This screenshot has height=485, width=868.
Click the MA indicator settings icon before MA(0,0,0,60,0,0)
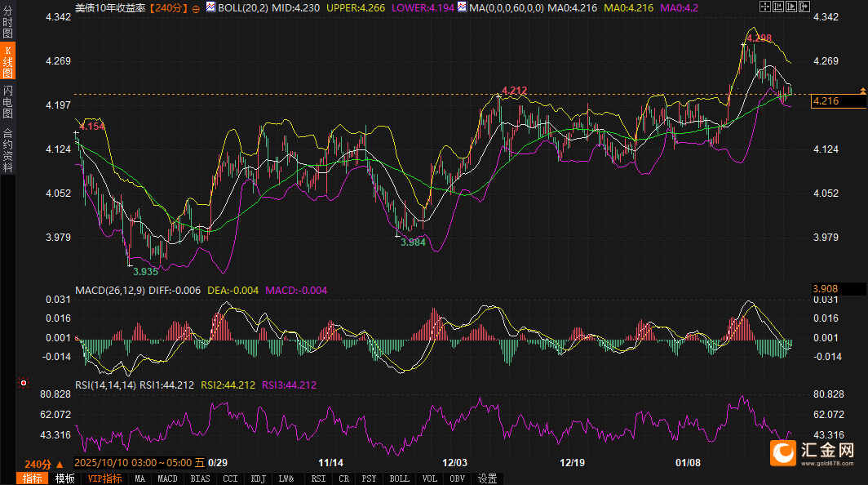click(x=463, y=7)
